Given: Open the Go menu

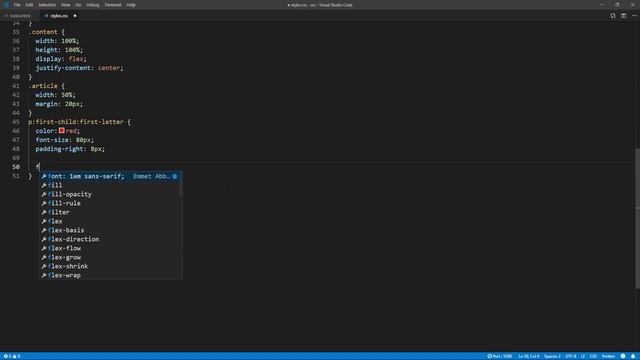Looking at the screenshot, I should pyautogui.click(x=78, y=5).
